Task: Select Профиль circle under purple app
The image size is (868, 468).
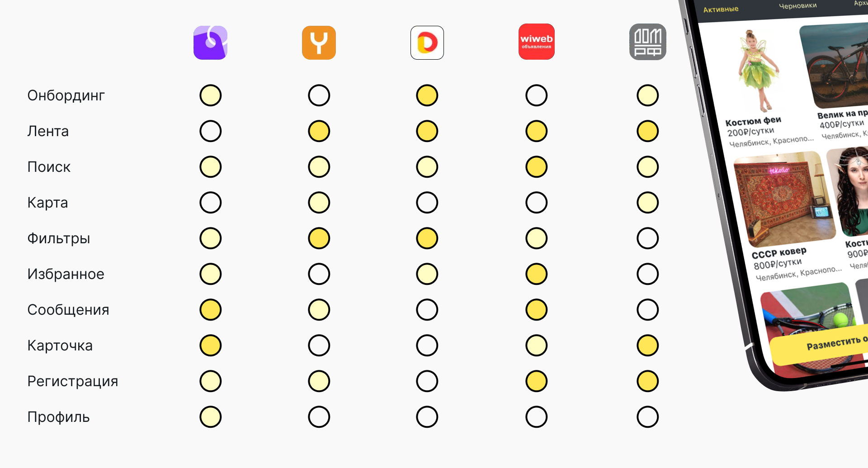Action: click(x=211, y=417)
